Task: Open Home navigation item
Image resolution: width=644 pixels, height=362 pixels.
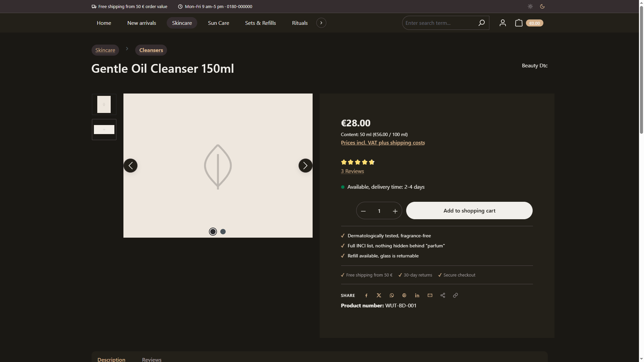Action: (104, 23)
